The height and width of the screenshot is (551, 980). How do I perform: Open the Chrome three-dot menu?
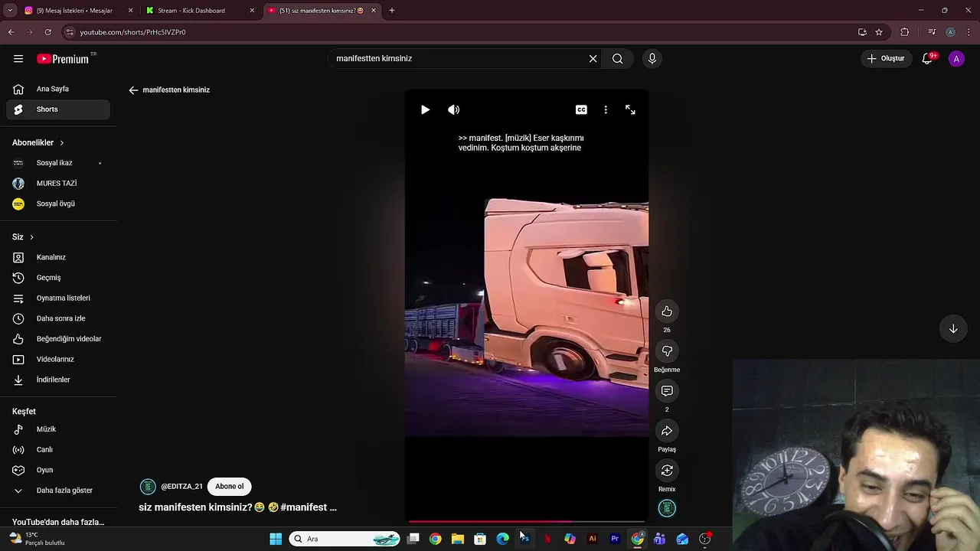[969, 32]
